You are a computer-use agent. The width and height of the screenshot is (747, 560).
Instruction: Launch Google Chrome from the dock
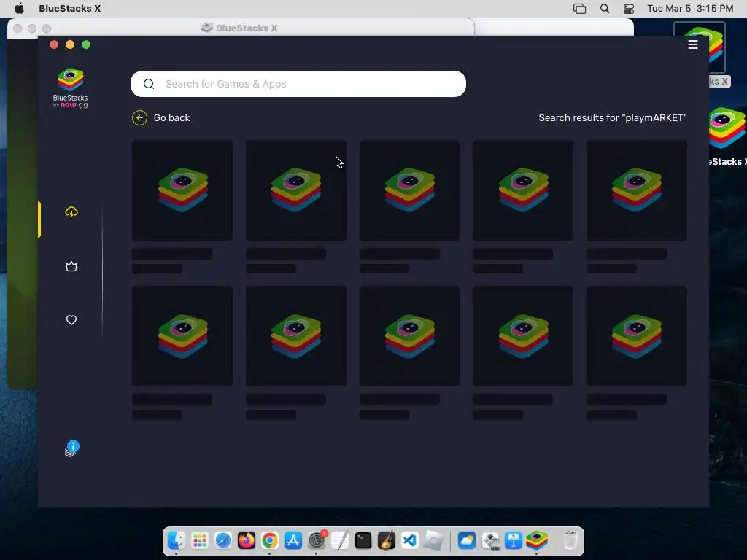[270, 540]
